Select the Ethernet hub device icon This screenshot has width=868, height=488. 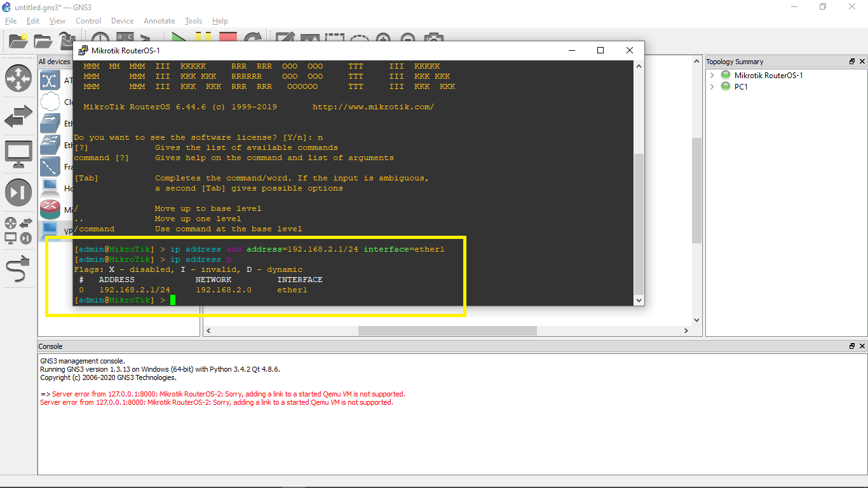tap(50, 123)
